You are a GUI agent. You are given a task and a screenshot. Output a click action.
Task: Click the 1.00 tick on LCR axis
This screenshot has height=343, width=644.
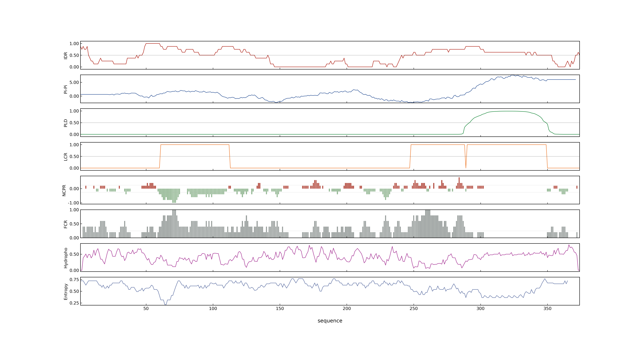[x=74, y=145]
